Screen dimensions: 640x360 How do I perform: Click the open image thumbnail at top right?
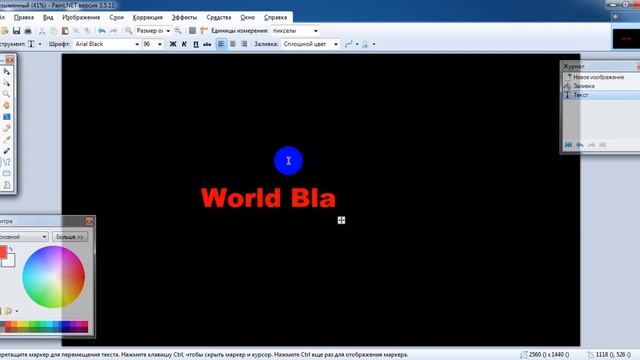(626, 39)
